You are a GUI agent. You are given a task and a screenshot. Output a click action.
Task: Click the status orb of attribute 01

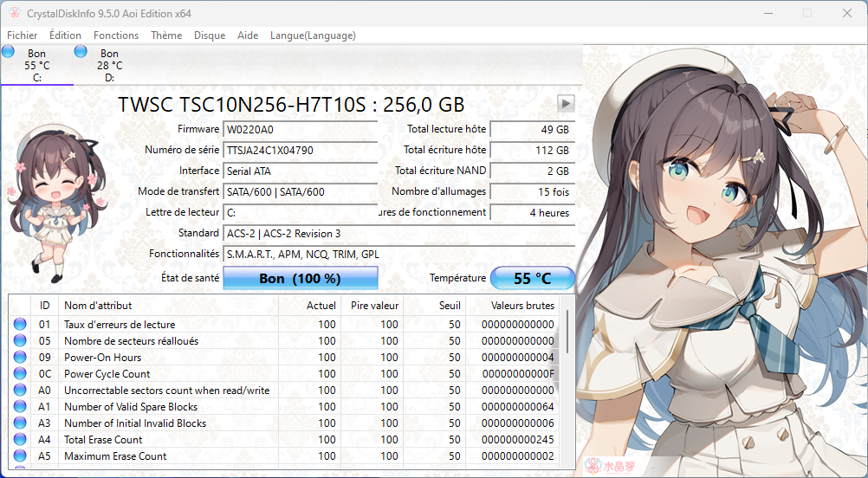[x=20, y=324]
